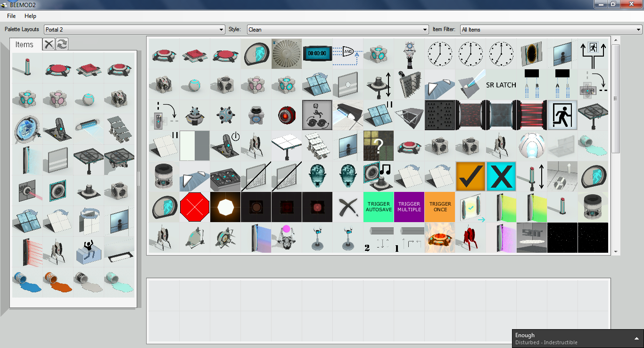The width and height of the screenshot is (644, 348).
Task: Select the pipe item labeled 2
Action: click(x=379, y=238)
